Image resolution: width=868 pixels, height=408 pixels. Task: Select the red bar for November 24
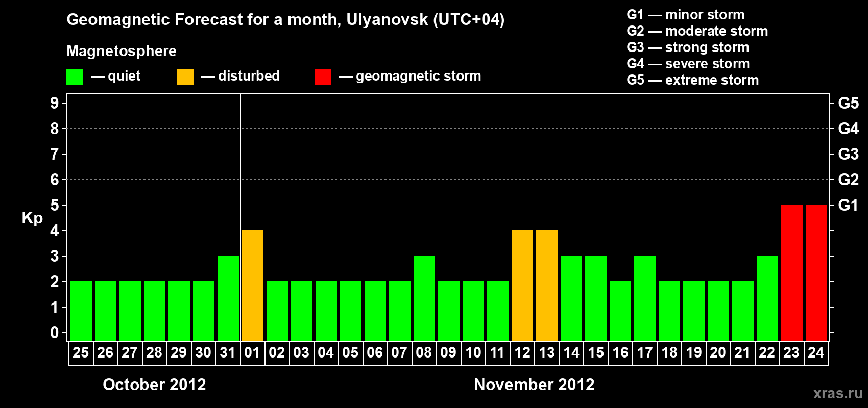pyautogui.click(x=816, y=272)
